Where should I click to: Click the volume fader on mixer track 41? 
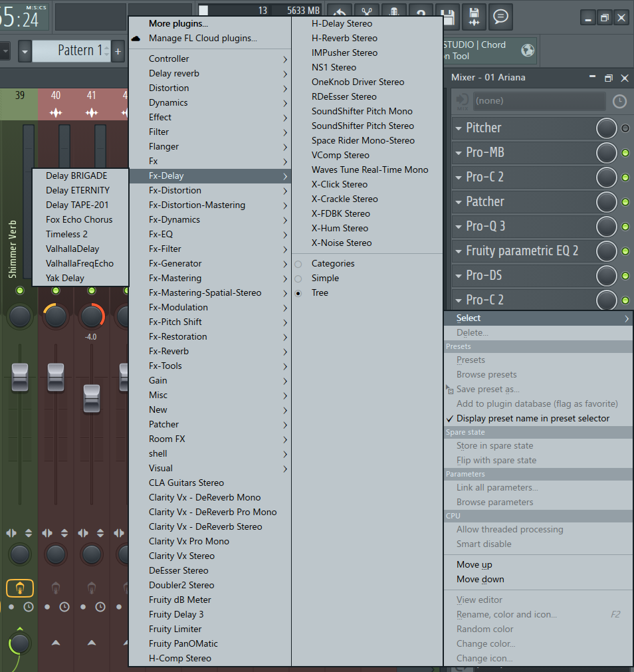pos(91,397)
